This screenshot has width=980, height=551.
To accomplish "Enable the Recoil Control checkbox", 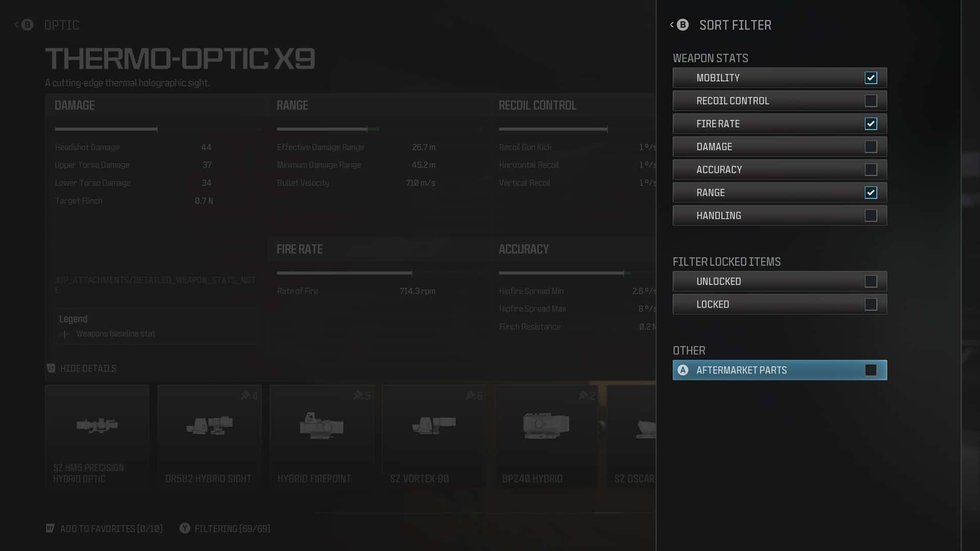I will point(871,101).
